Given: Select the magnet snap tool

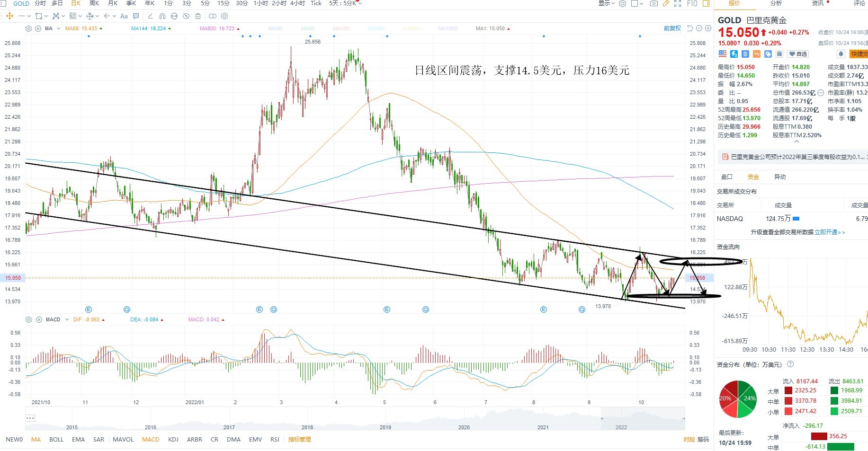Looking at the screenshot, I should [162, 16].
